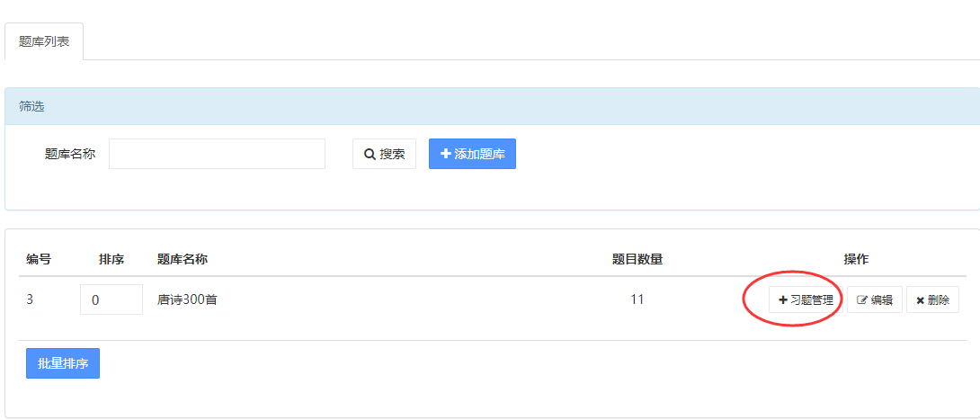Click the 筛选 panel heading
980x420 pixels.
coord(31,106)
